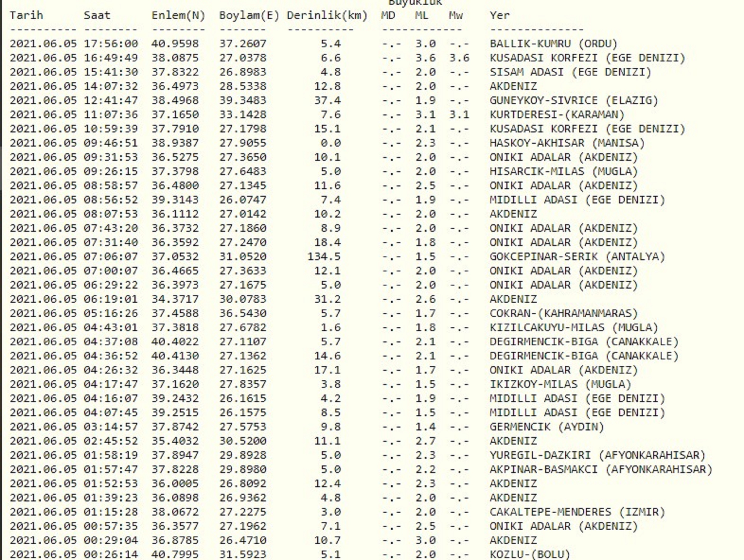Click the Derinlik(km) column header
The width and height of the screenshot is (744, 560).
[x=327, y=16]
